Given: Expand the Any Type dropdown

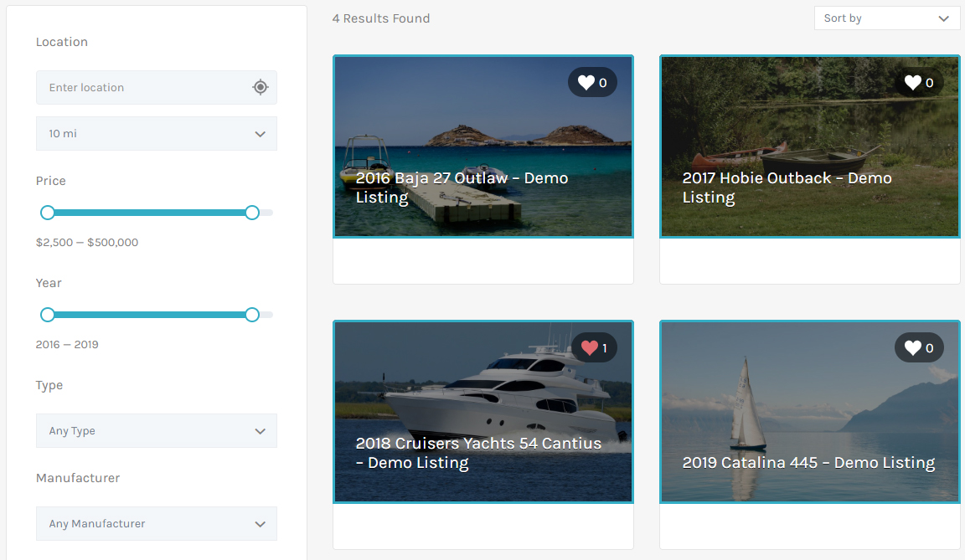Looking at the screenshot, I should pyautogui.click(x=156, y=431).
